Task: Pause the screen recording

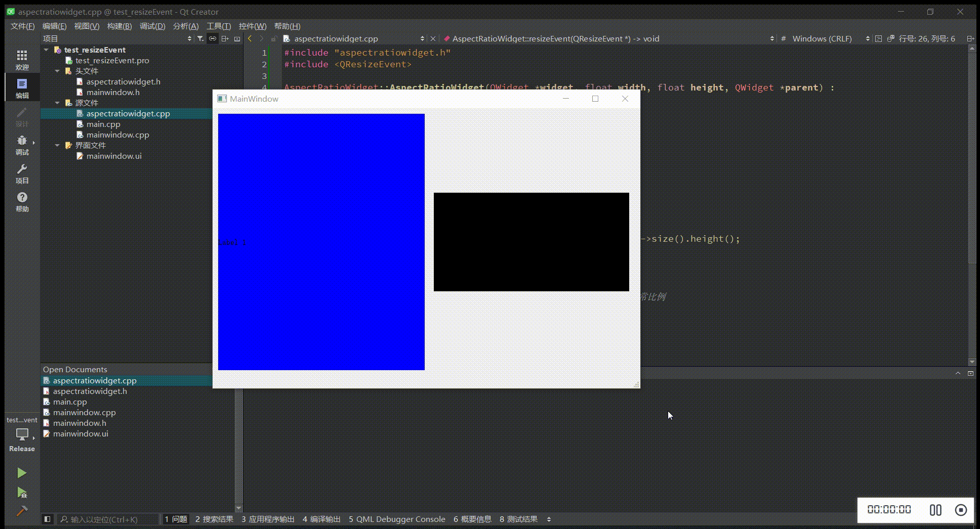Action: (x=935, y=510)
